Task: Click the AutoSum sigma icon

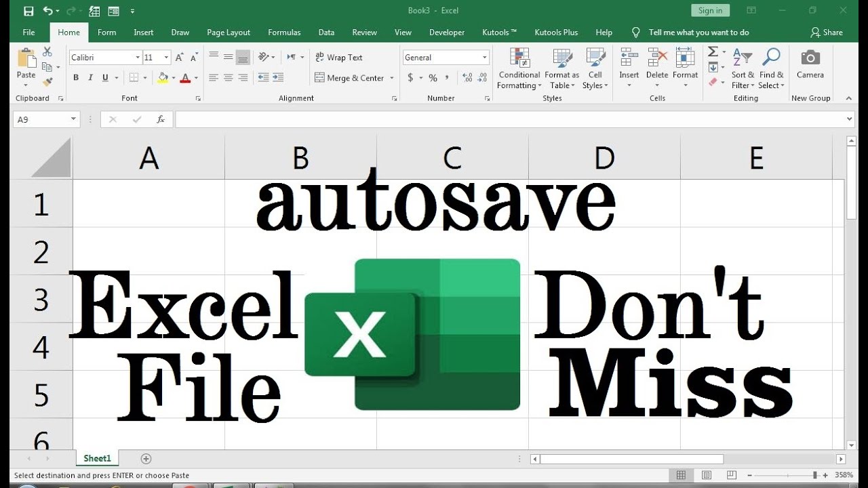Action: coord(713,52)
